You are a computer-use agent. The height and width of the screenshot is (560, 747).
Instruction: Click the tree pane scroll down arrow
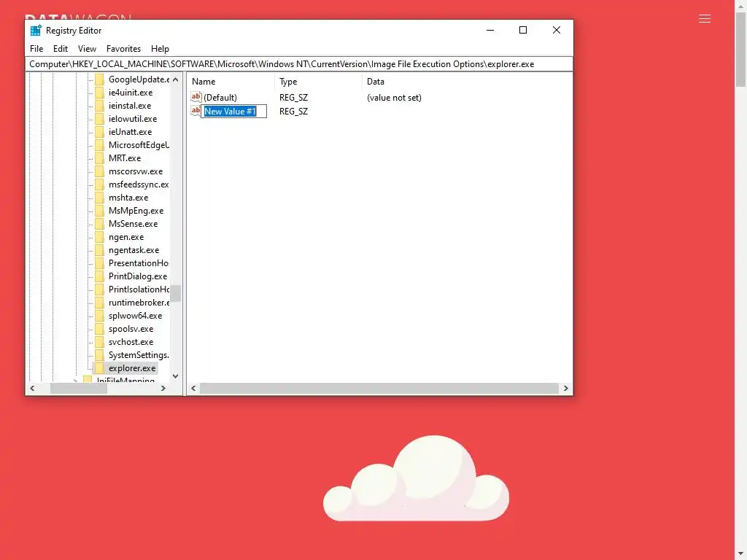(175, 376)
